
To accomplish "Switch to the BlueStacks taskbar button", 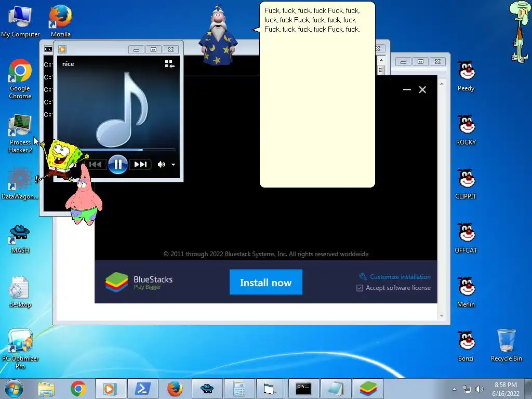I will click(x=368, y=389).
